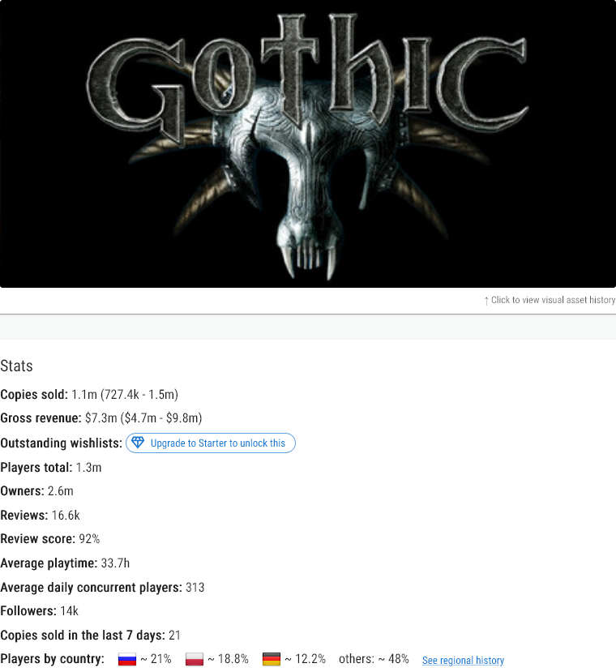The width and height of the screenshot is (616, 672).
Task: Click 'Upgrade to Starter to unlock this' button
Action: (x=211, y=443)
